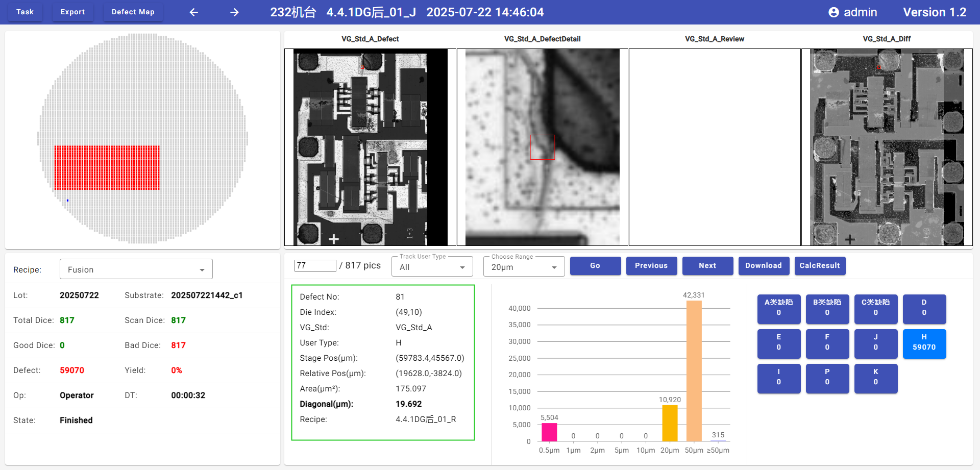Click the VG_Std_A_Diff image thumbnail
The width and height of the screenshot is (980, 470).
[887, 147]
